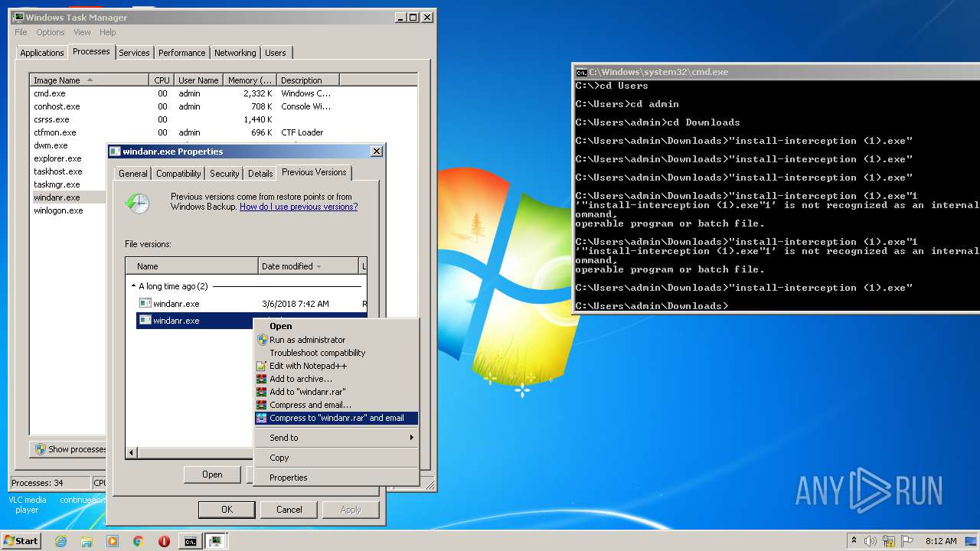Click the selected windanr.exe file icon
The image size is (980, 551).
click(145, 320)
